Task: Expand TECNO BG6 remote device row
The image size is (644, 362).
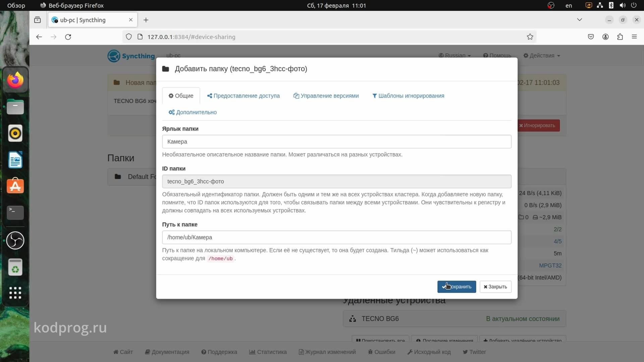Action: pos(454,319)
